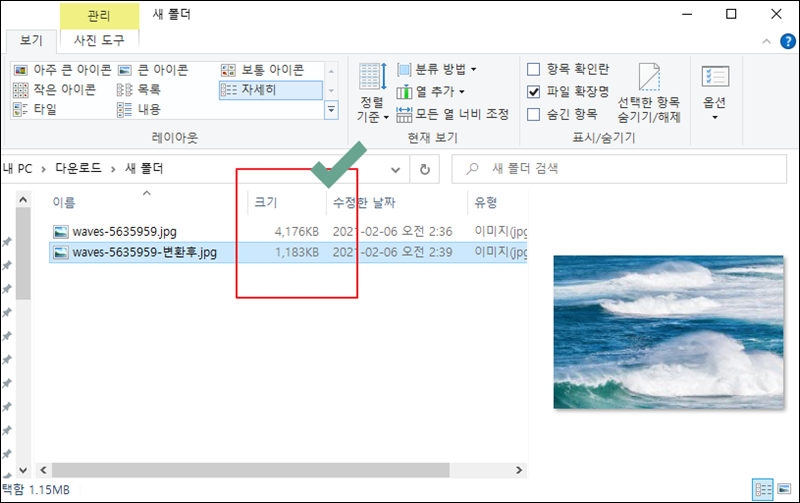Maximize the 새 폴더 window

tap(731, 14)
